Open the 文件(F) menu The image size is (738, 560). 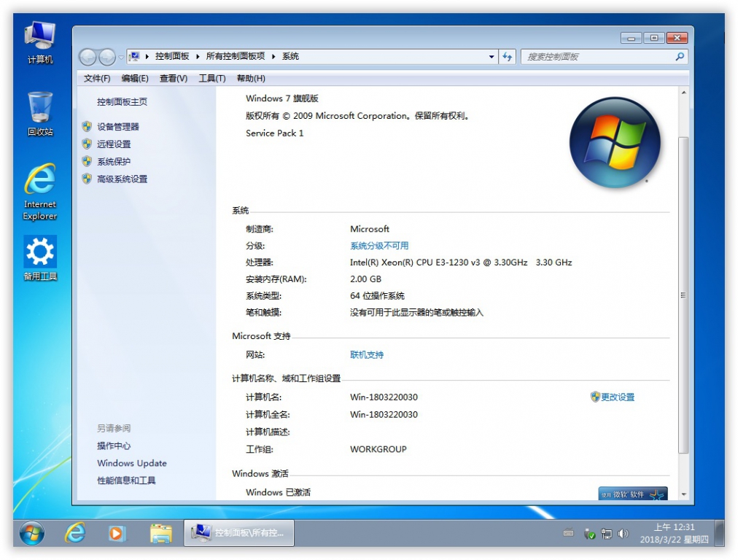(x=97, y=79)
